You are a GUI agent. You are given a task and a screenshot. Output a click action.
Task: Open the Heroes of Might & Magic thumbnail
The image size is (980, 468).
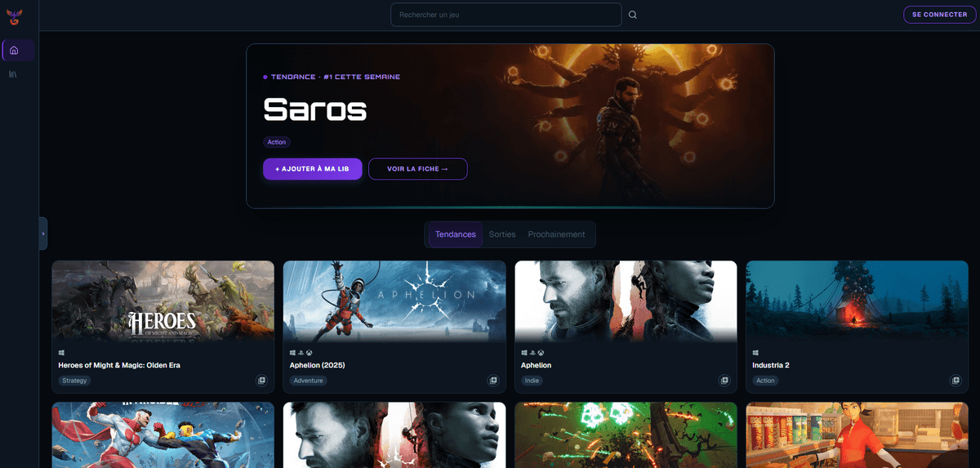click(163, 301)
